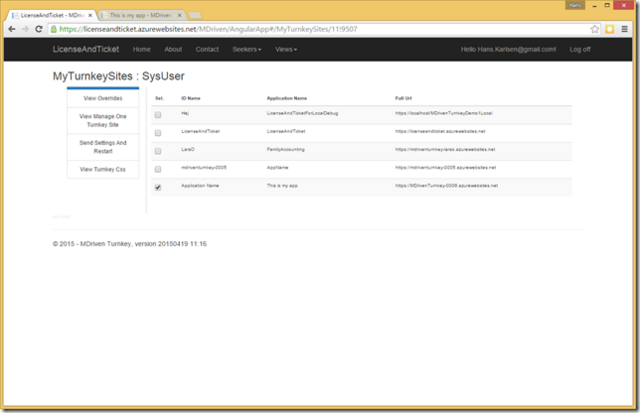The height and width of the screenshot is (413, 640).
Task: Click Send Settings And Restart
Action: 103,147
